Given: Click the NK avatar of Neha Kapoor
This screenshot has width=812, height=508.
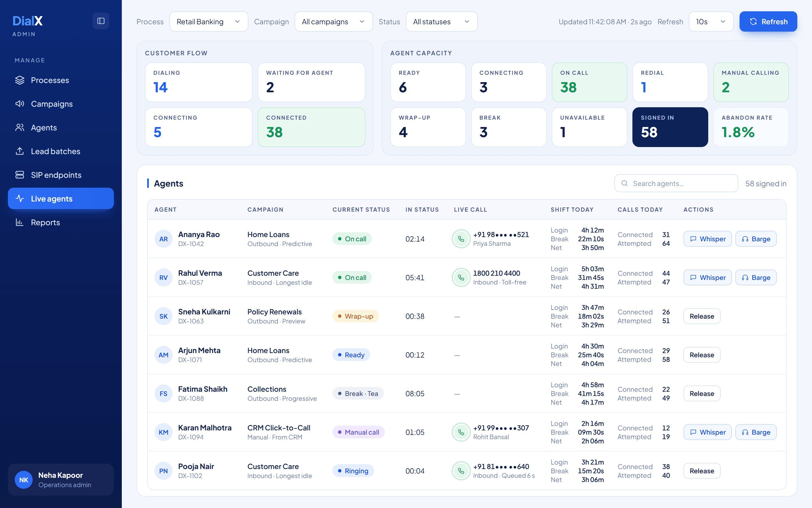Looking at the screenshot, I should coord(24,480).
